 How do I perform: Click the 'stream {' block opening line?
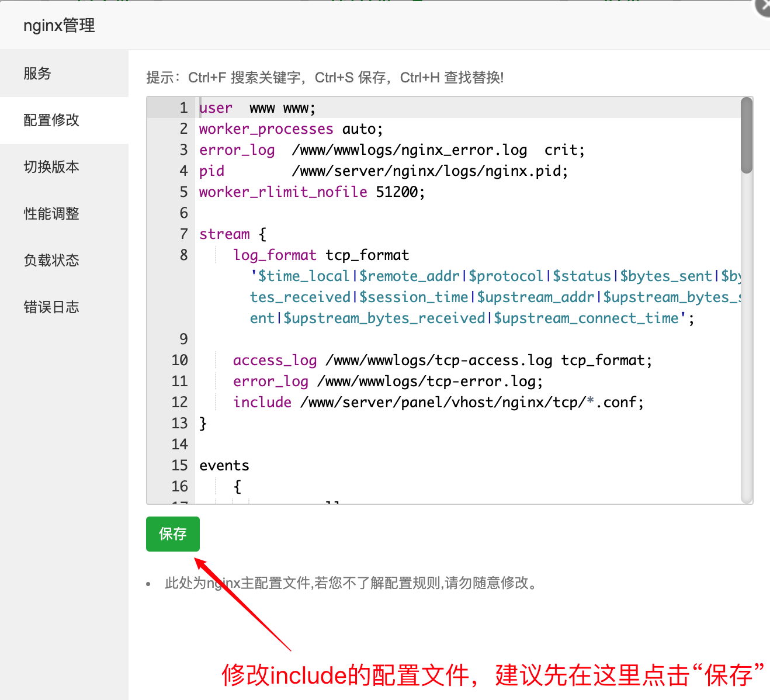pyautogui.click(x=232, y=234)
